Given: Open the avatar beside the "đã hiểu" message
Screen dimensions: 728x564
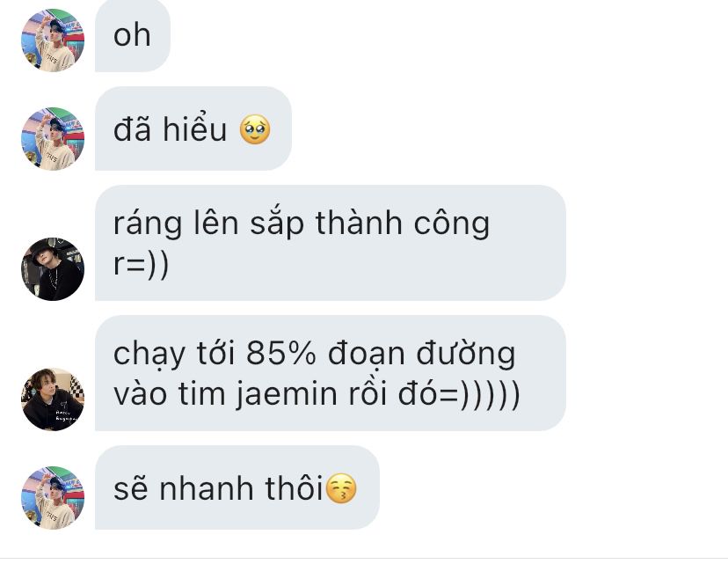Looking at the screenshot, I should click(53, 139).
